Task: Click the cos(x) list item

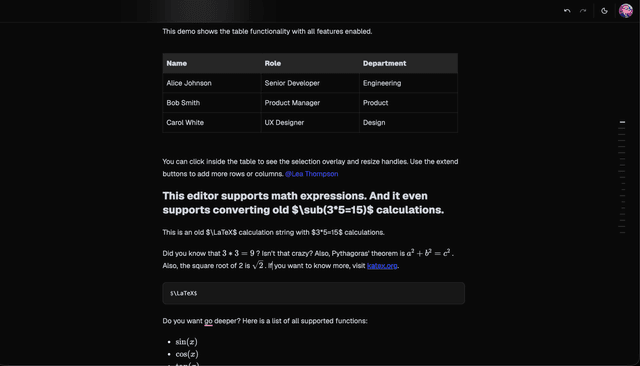Action: point(187,354)
